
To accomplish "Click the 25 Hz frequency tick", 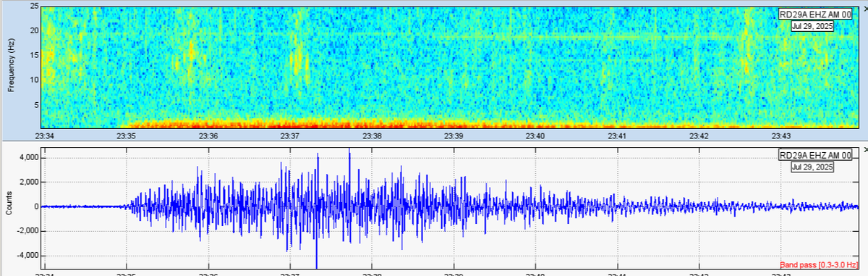I will pos(34,6).
